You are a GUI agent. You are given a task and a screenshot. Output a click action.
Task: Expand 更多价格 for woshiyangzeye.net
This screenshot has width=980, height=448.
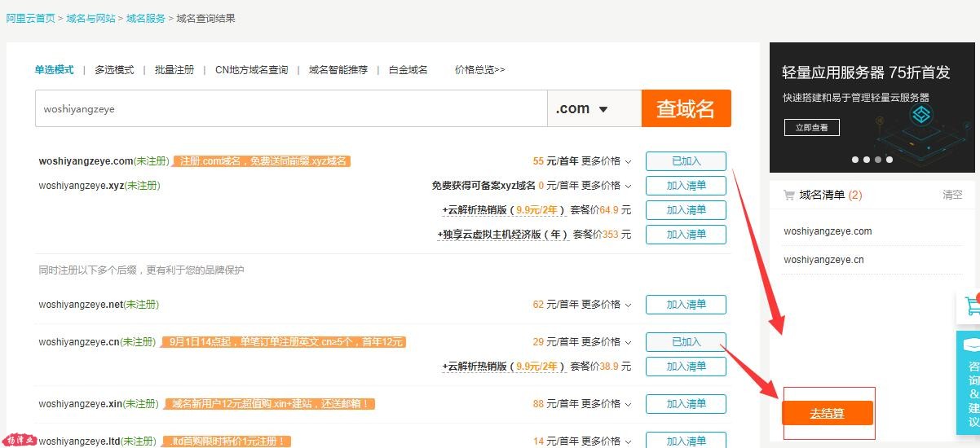tap(607, 305)
